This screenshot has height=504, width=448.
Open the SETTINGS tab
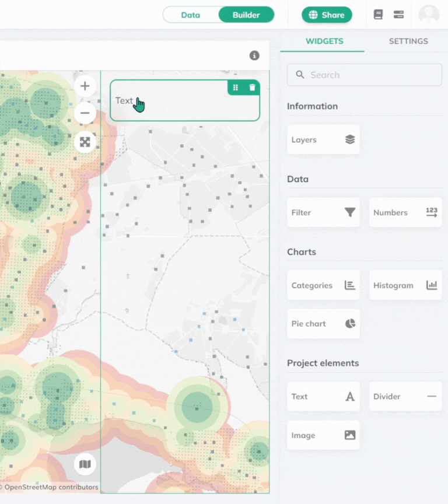point(408,41)
